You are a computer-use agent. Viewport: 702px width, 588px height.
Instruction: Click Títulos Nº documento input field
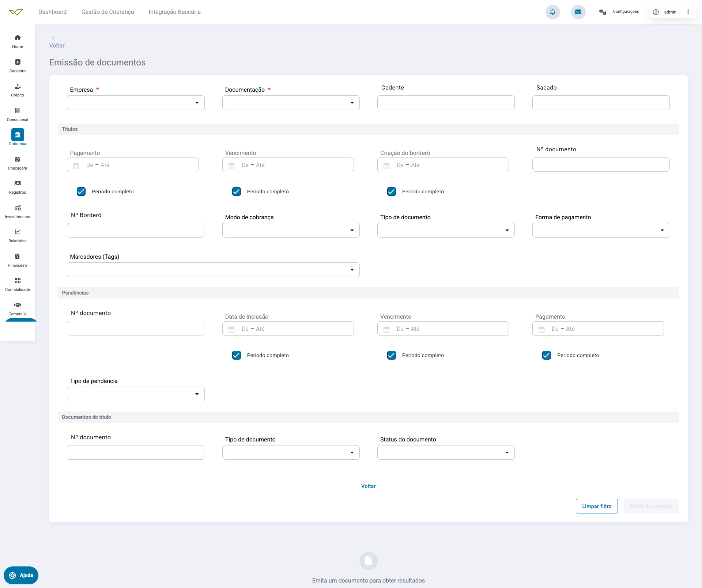[x=601, y=164]
